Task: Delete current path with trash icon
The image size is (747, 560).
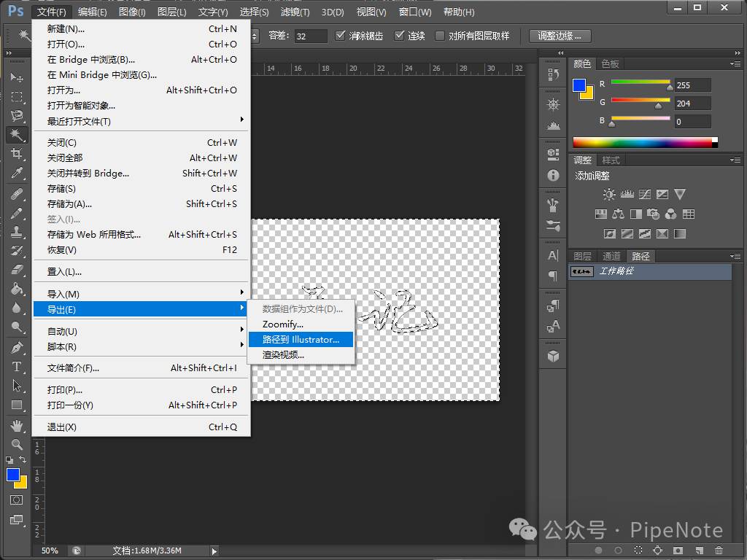Action: pos(719,550)
